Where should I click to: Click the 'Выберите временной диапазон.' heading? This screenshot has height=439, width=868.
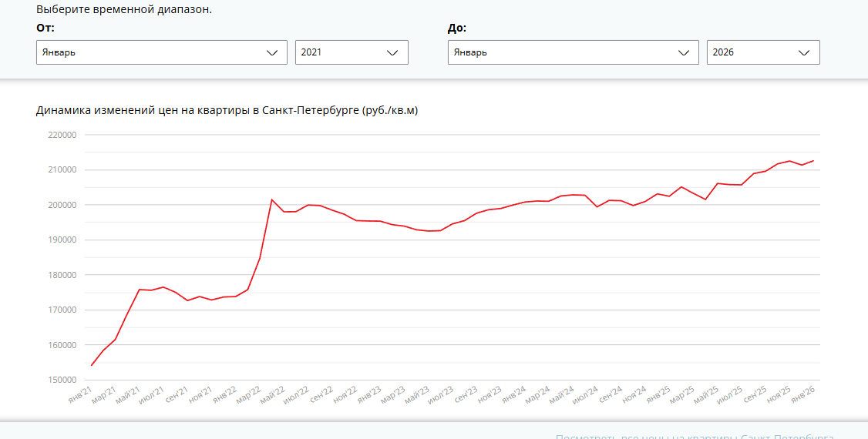point(124,9)
